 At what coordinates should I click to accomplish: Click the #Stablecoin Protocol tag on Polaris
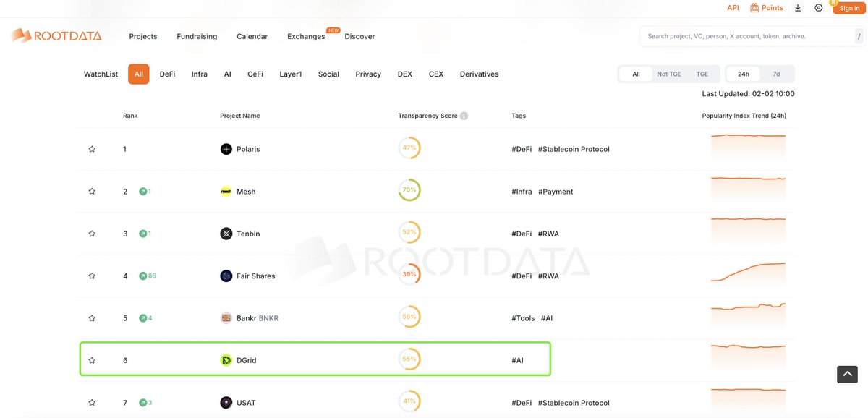coord(574,149)
